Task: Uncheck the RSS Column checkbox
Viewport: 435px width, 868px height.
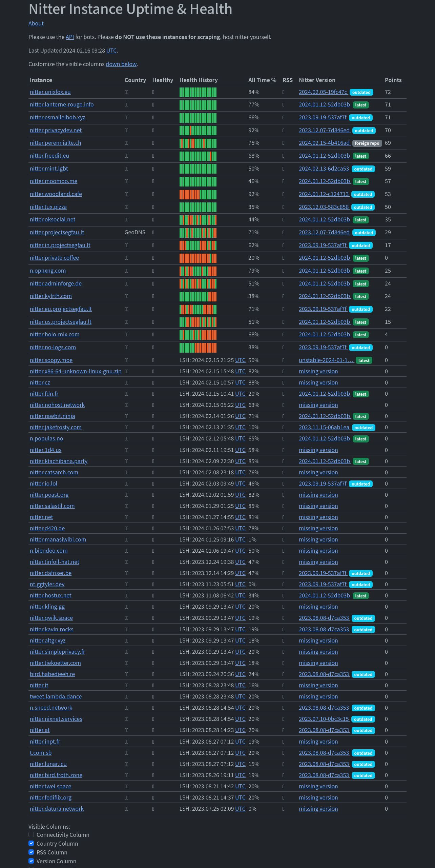Action: point(31,852)
